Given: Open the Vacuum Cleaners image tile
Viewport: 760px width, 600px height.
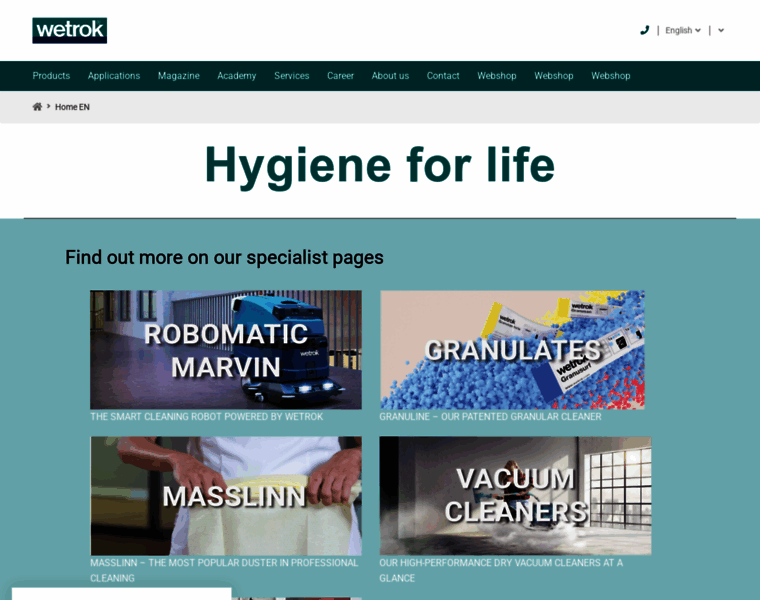Looking at the screenshot, I should click(516, 496).
